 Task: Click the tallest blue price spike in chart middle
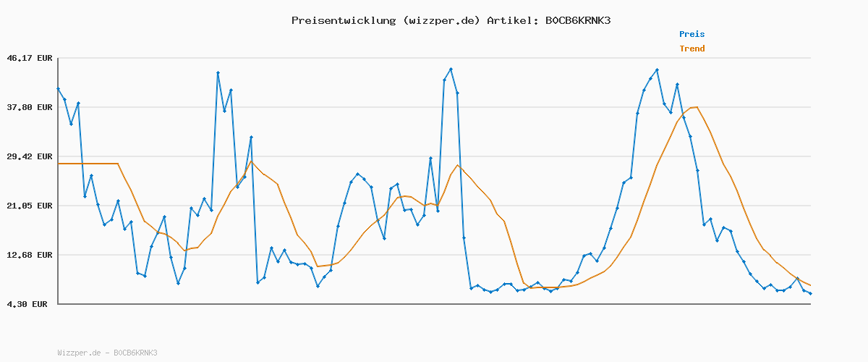click(451, 70)
